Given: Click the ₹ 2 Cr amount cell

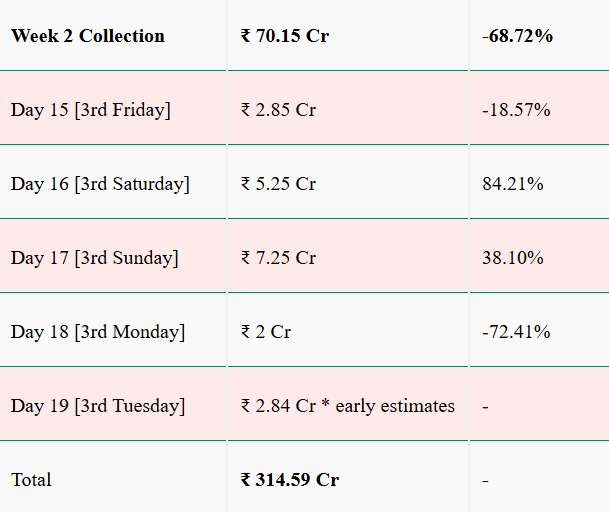Looking at the screenshot, I should [x=266, y=332].
